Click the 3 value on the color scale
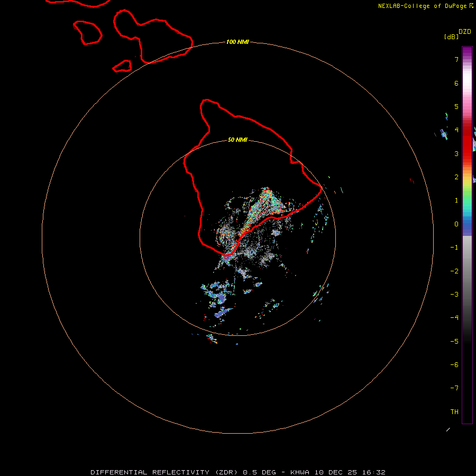Screen dimensions: 476x476 456,153
